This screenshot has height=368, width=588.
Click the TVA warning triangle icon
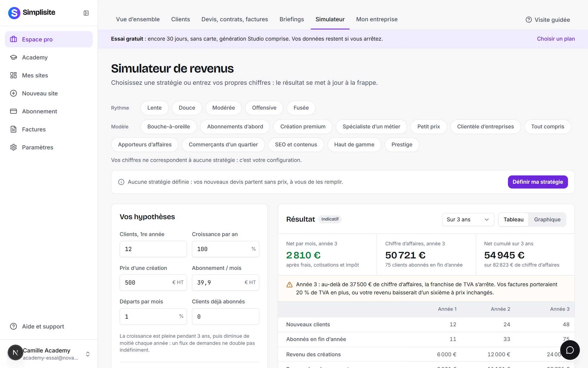point(289,285)
